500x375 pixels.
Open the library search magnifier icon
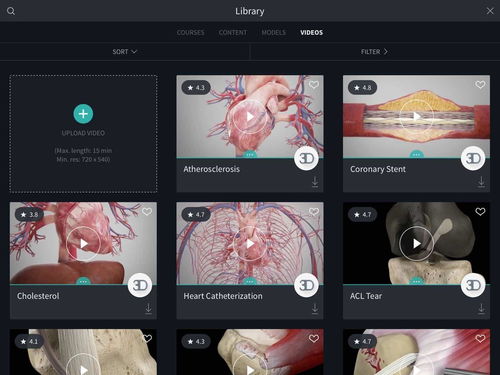(x=11, y=11)
